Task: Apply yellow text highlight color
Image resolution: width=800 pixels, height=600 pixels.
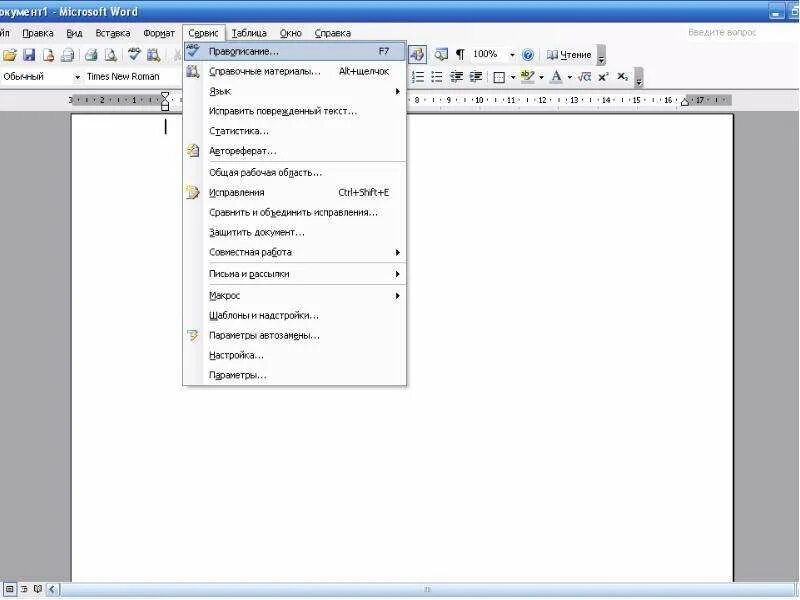Action: pos(528,77)
